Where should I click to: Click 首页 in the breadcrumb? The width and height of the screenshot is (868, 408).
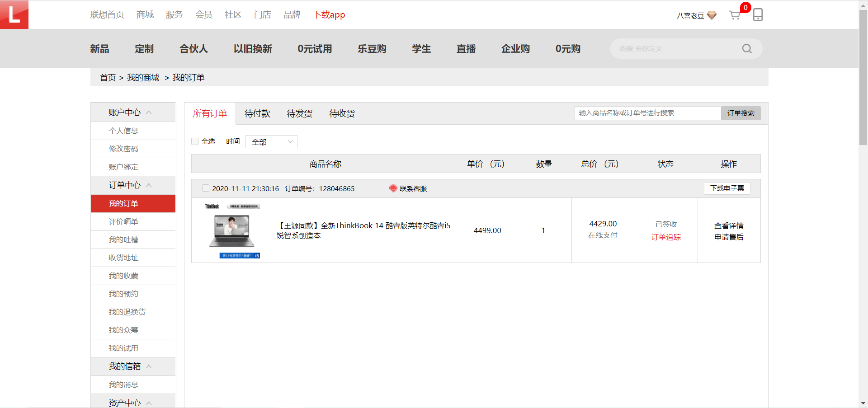[x=108, y=78]
